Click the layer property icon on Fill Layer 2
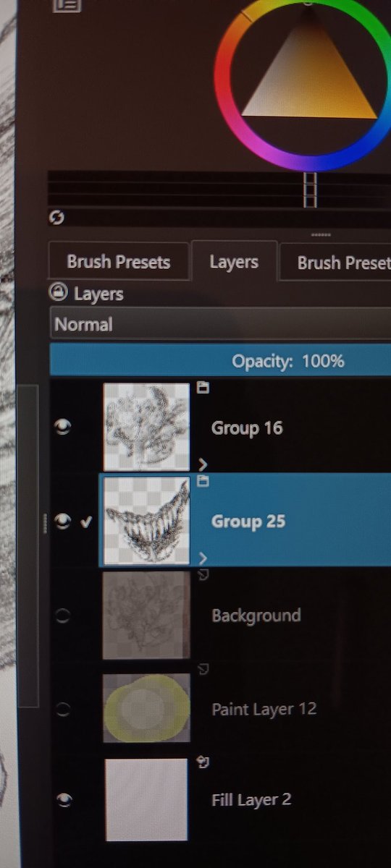The height and width of the screenshot is (868, 391). pyautogui.click(x=203, y=762)
